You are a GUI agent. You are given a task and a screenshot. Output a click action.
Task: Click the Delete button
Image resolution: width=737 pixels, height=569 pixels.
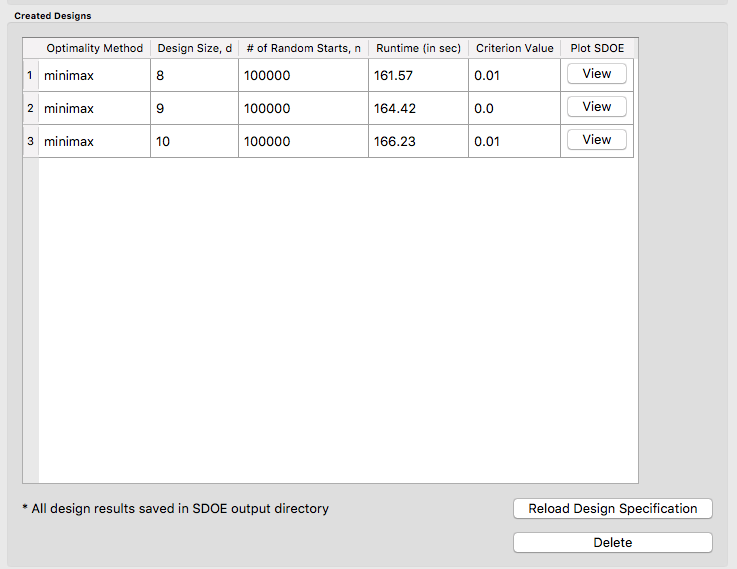pyautogui.click(x=612, y=542)
